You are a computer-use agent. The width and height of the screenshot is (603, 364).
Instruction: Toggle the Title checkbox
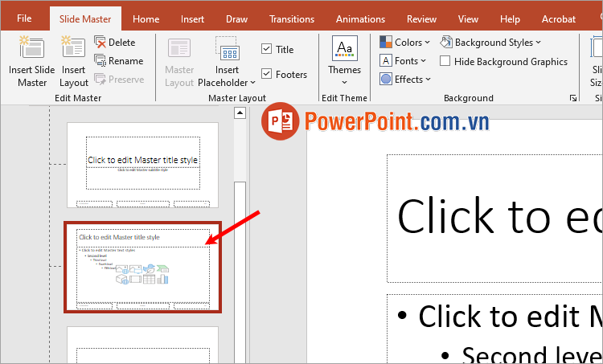[x=266, y=49]
